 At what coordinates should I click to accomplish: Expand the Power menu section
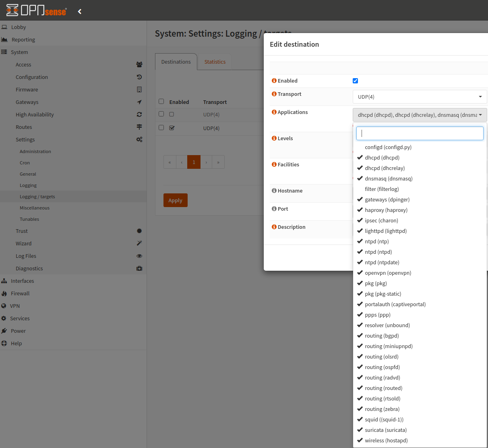[18, 331]
